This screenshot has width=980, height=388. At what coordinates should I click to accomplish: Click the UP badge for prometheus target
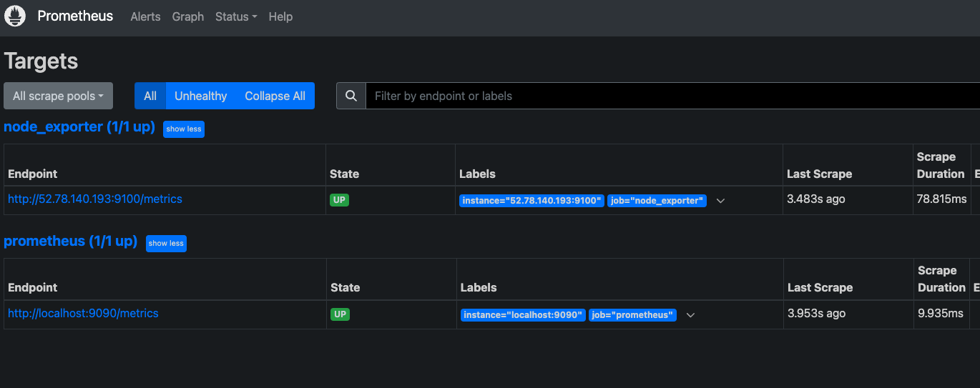click(340, 314)
